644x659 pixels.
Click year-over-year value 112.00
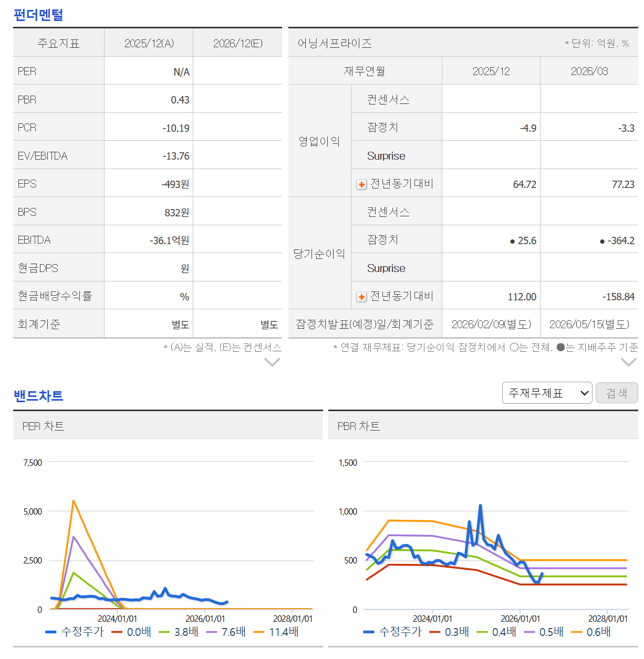pos(522,297)
